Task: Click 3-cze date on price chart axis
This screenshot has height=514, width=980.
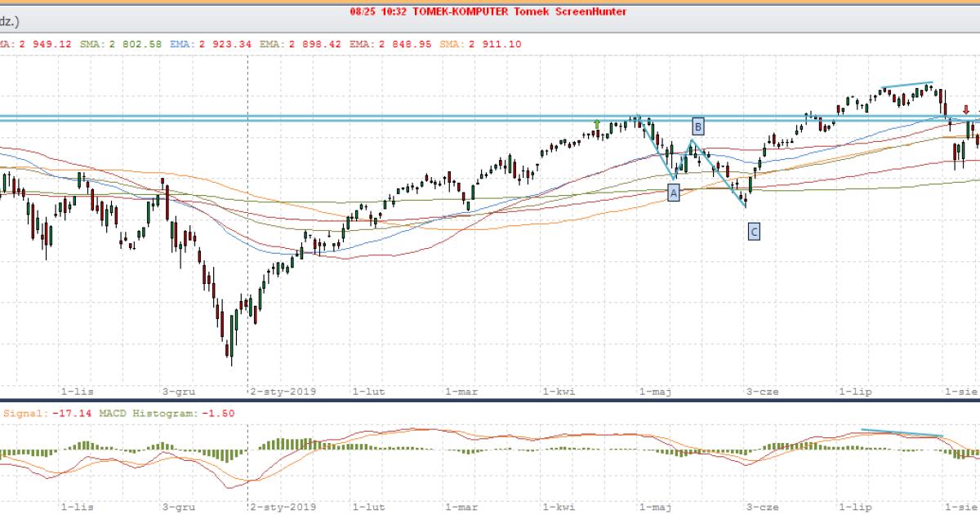Action: tap(763, 392)
